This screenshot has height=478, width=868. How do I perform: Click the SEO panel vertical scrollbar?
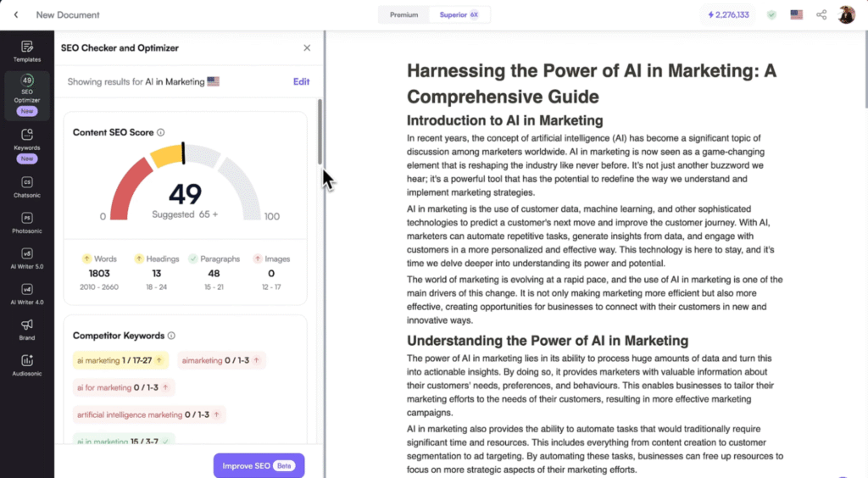[x=320, y=131]
